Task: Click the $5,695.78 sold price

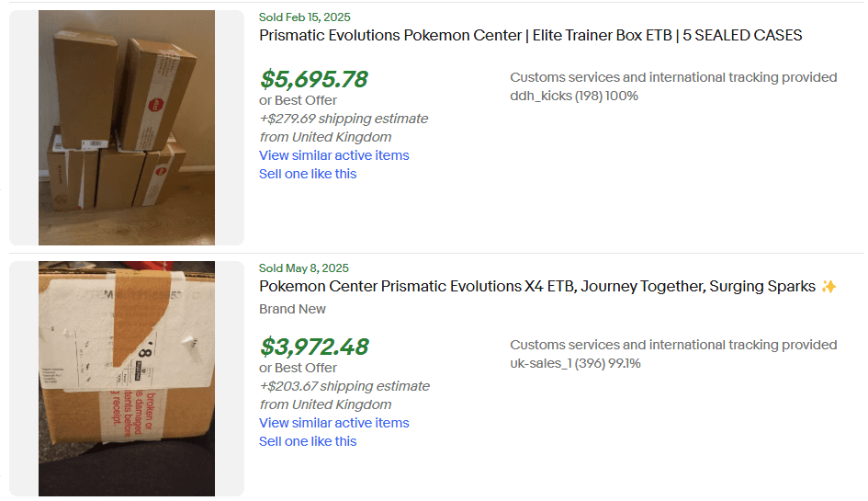Action: click(314, 79)
